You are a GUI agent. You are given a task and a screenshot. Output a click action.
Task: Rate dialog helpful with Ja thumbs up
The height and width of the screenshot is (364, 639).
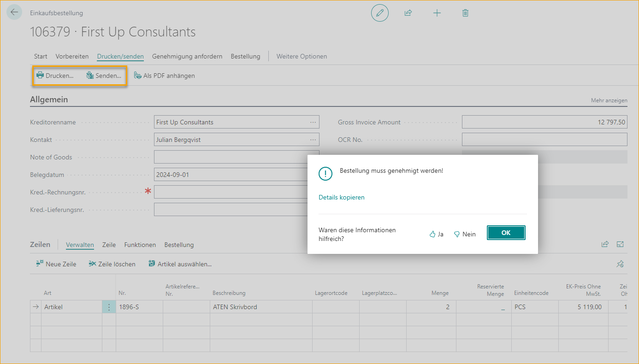click(436, 234)
